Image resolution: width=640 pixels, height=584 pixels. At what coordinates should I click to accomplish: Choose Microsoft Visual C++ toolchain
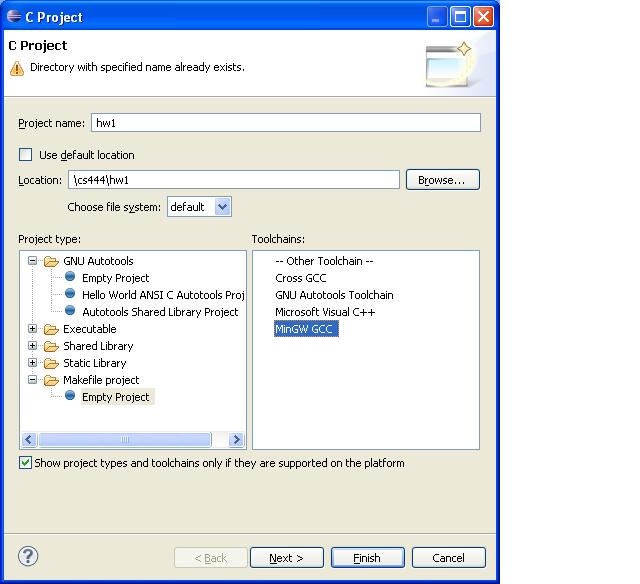[x=324, y=312]
